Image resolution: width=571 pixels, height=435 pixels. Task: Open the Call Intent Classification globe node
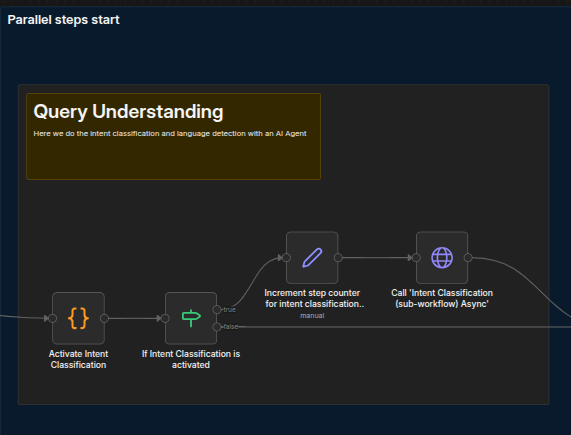[442, 258]
